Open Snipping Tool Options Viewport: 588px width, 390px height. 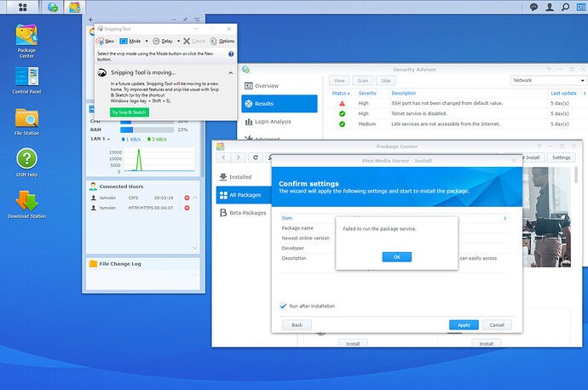click(x=222, y=41)
